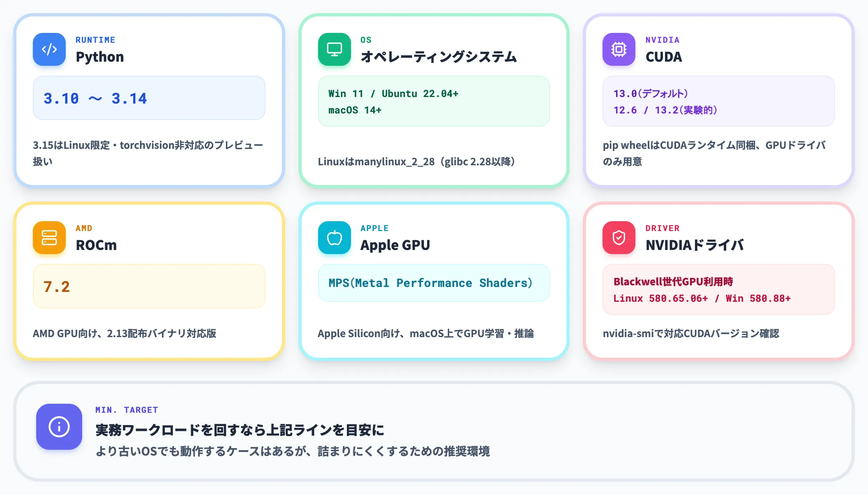This screenshot has width=868, height=495.
Task: Select the オペレーティングシステム heading
Action: pos(439,57)
